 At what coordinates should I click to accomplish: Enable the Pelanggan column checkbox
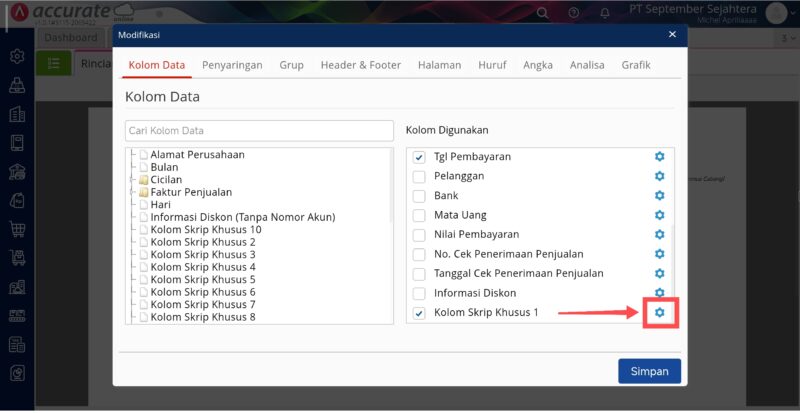(419, 176)
